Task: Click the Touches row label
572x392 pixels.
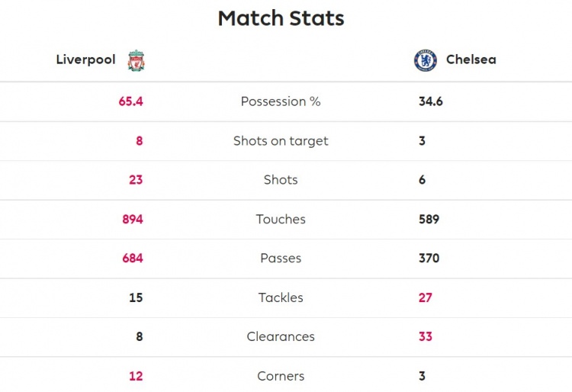Action: (x=281, y=220)
